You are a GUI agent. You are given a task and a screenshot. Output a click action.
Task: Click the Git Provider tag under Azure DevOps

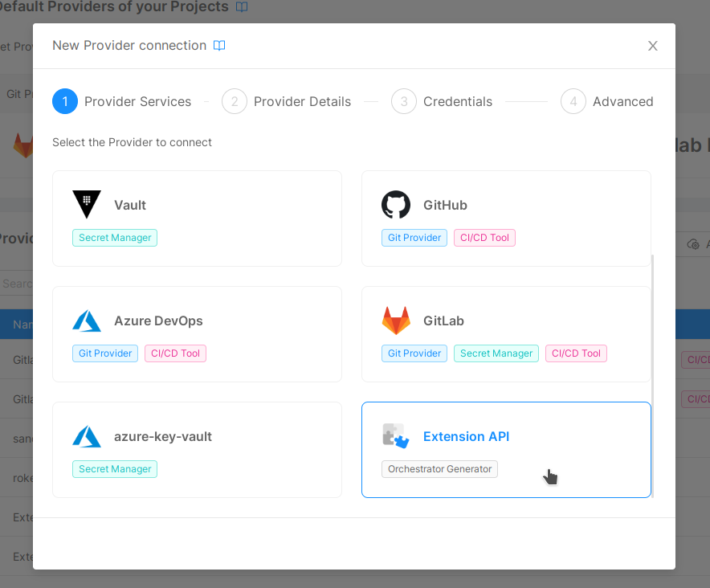104,353
